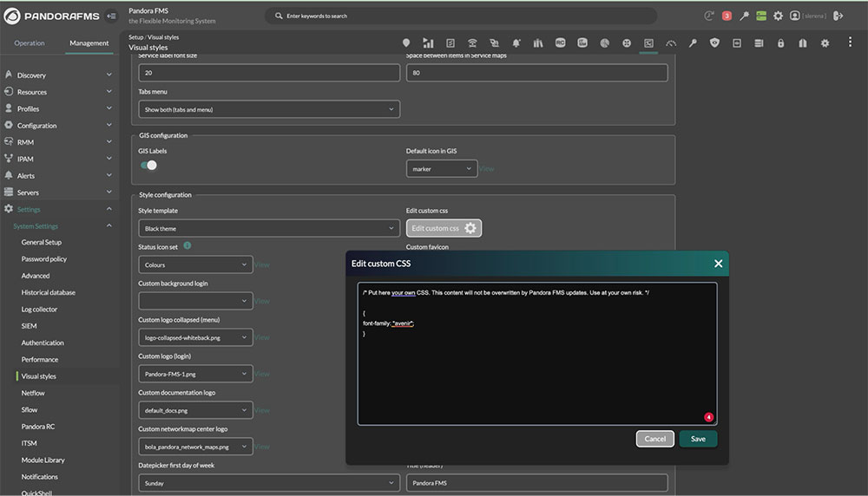Collapse the side menu with the arrow icon
868x496 pixels.
[x=111, y=16]
